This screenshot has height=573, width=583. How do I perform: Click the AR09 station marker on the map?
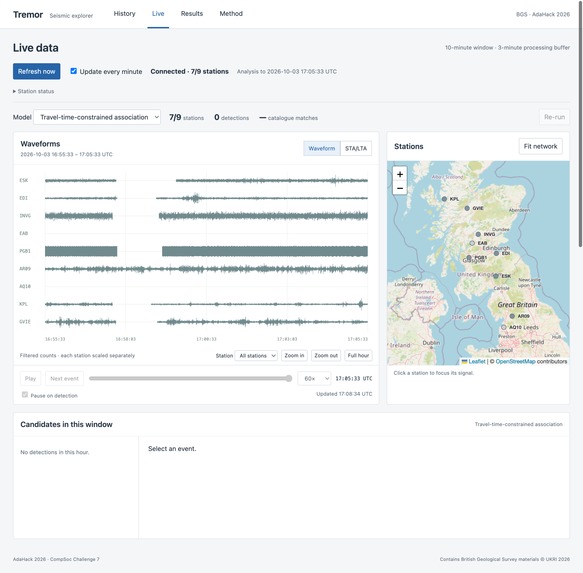[512, 316]
